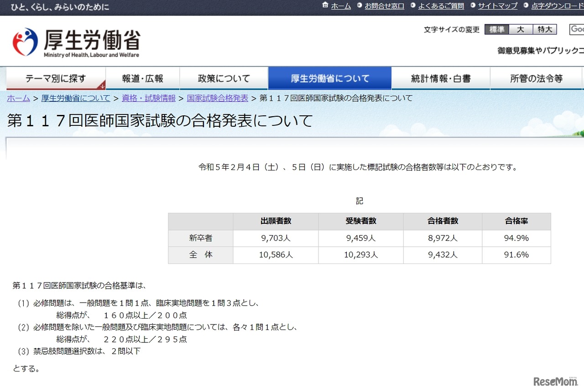Click ホーム in the breadcrumb
The height and width of the screenshot is (392, 584).
18,98
